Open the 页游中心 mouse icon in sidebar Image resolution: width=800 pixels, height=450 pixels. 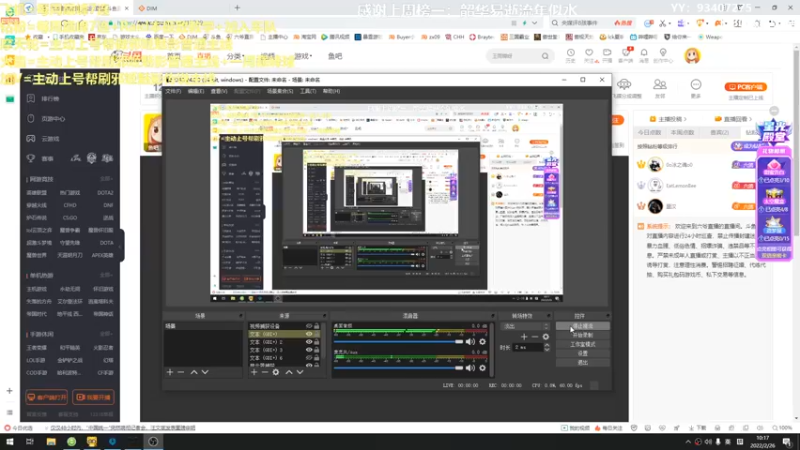tap(31, 118)
